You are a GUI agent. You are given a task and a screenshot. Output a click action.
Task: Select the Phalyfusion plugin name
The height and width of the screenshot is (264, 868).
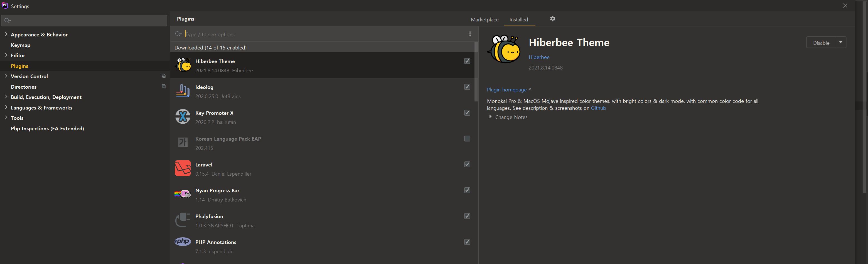coord(209,216)
